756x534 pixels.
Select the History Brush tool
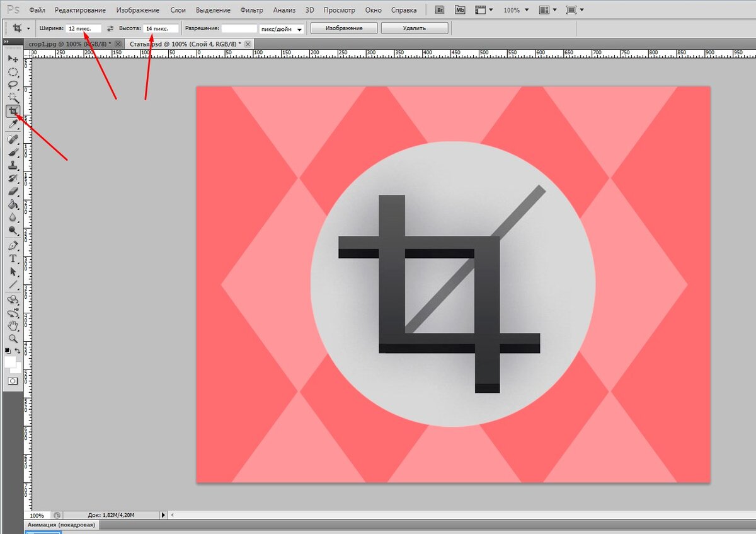pos(13,178)
